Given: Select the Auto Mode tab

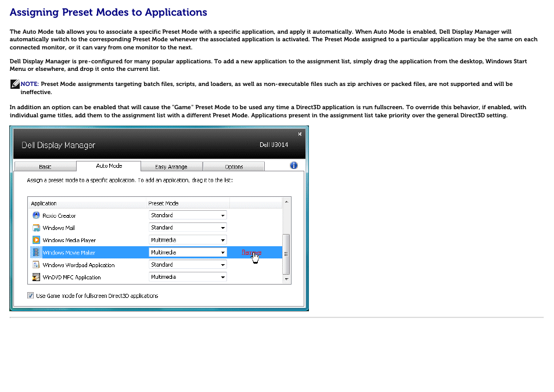Looking at the screenshot, I should tap(109, 166).
